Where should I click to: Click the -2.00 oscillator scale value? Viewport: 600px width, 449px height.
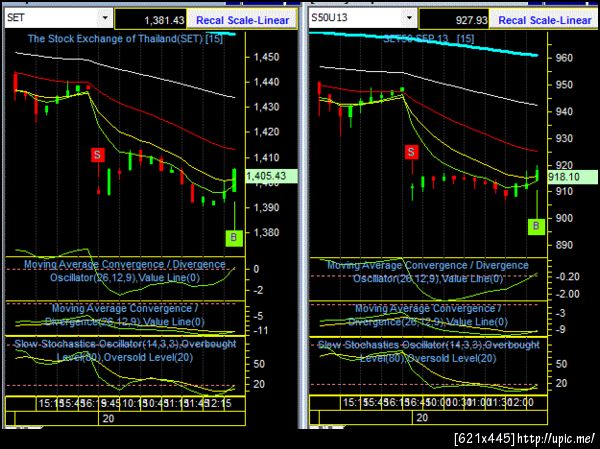569,294
